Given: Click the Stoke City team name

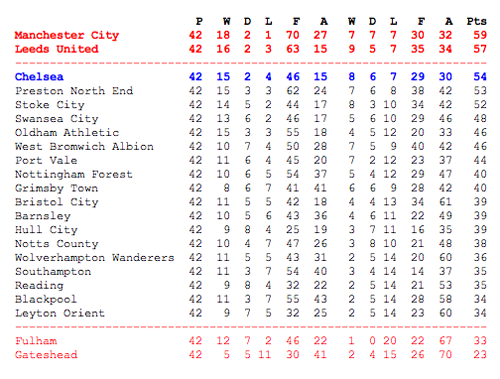Looking at the screenshot, I should [x=50, y=105].
